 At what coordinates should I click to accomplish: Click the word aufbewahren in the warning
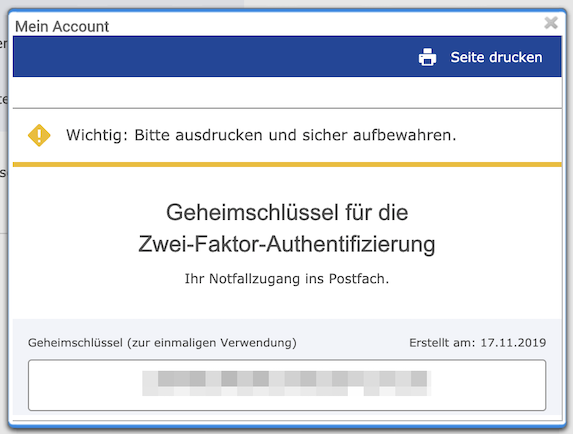pos(405,135)
